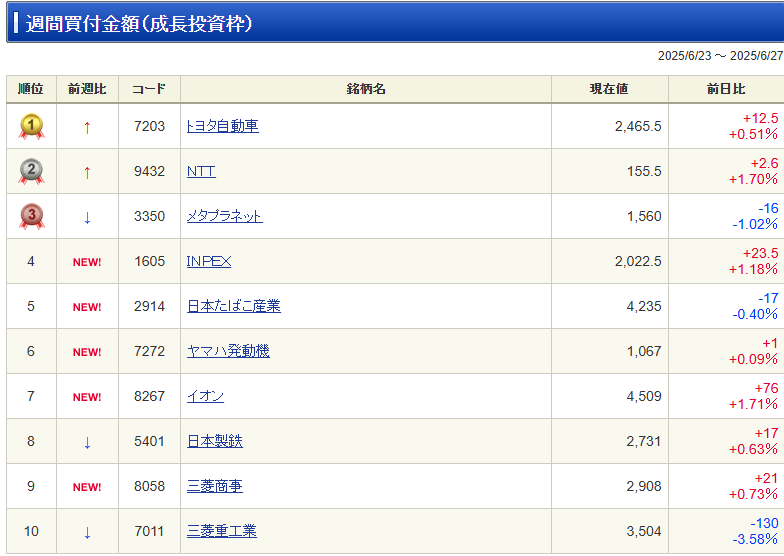Screen dimensions: 784x556
Task: Open the NTT stock link
Action: coord(201,171)
